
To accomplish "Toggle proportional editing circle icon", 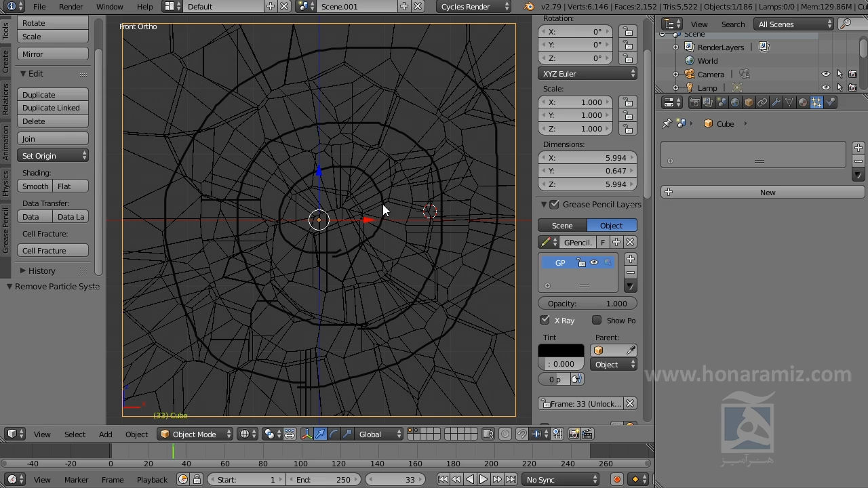I will [505, 434].
